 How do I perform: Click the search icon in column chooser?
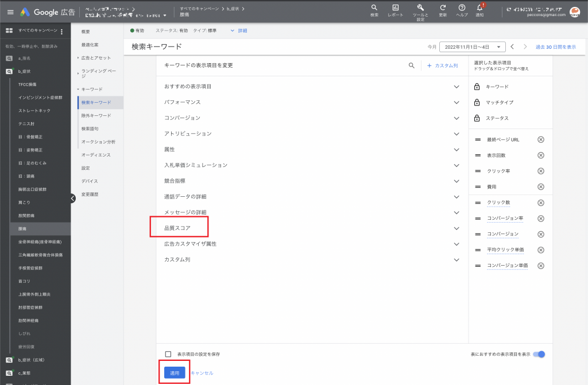coord(411,65)
